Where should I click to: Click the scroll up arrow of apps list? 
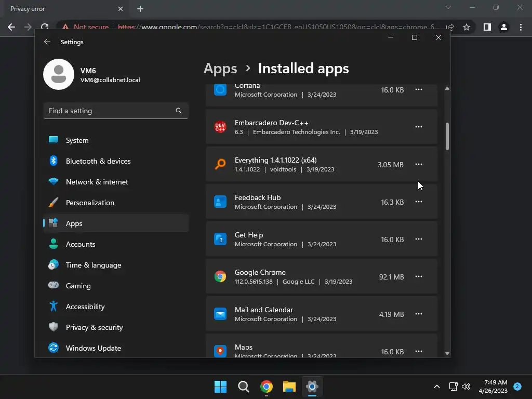click(x=447, y=88)
